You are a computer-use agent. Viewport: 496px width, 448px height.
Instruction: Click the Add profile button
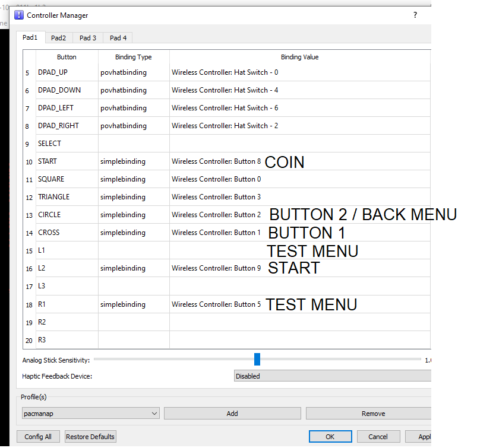tap(232, 413)
